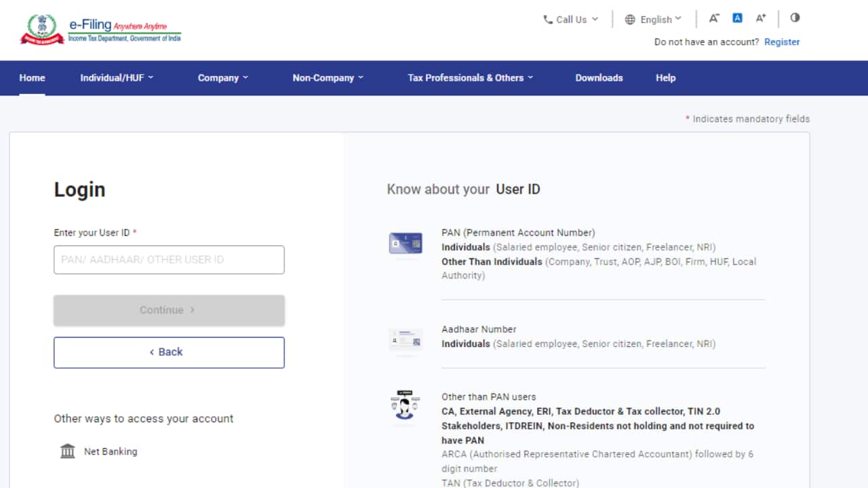
Task: Expand the Company menu
Action: [x=223, y=78]
